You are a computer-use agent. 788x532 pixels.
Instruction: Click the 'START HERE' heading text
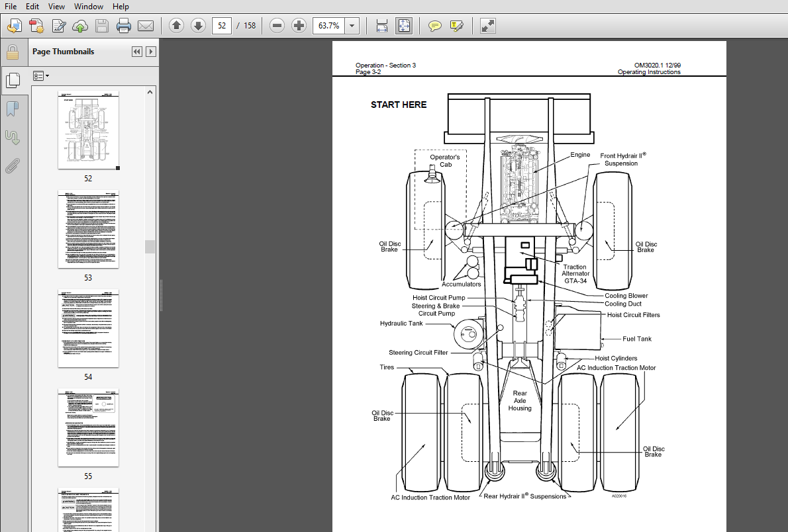click(x=399, y=105)
